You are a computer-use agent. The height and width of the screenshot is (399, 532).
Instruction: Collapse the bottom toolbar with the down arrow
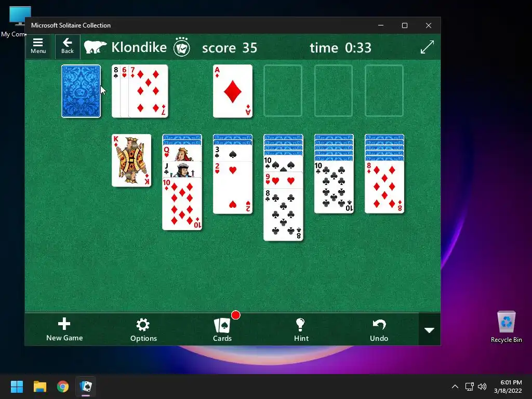[430, 330]
